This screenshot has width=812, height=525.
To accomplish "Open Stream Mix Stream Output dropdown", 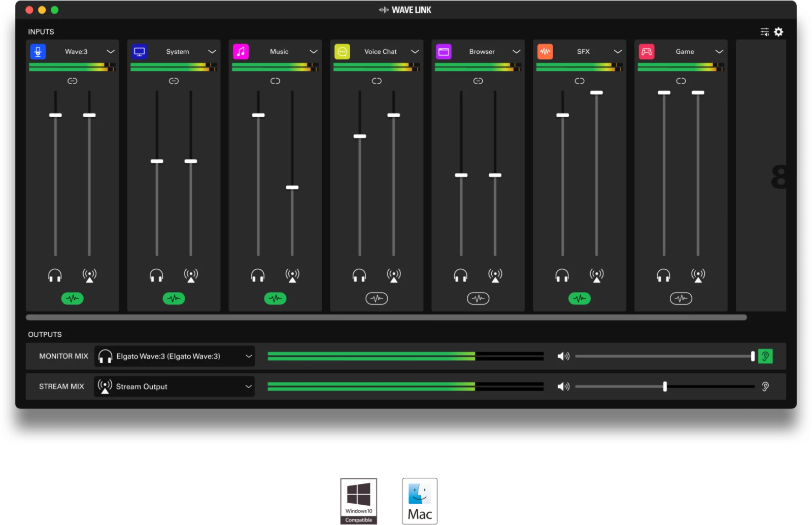I will tap(175, 387).
